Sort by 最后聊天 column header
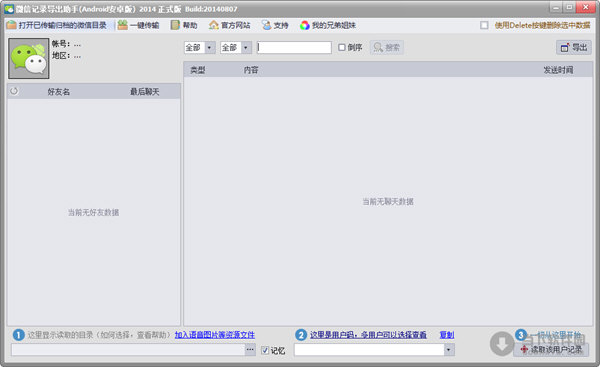 145,91
